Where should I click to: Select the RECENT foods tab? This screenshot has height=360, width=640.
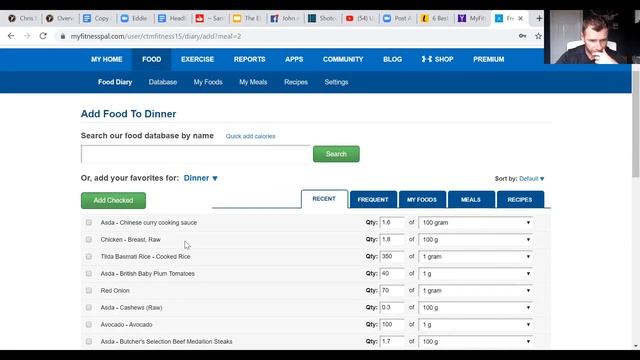324,199
